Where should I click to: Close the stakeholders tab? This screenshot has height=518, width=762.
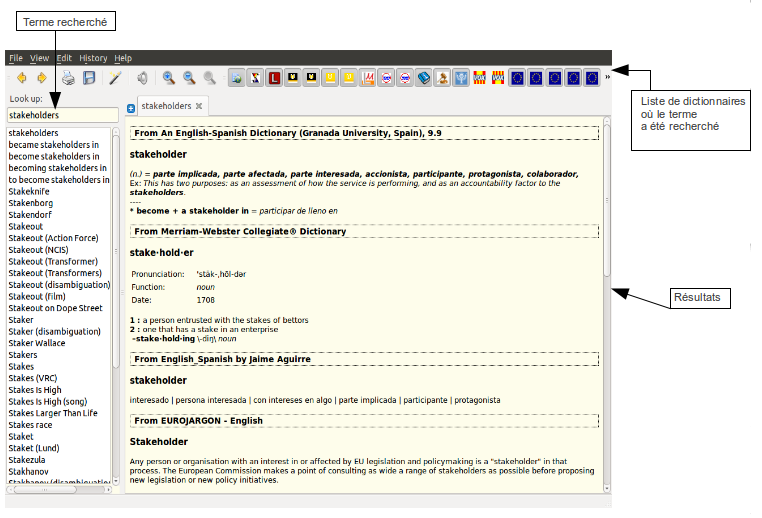point(199,106)
